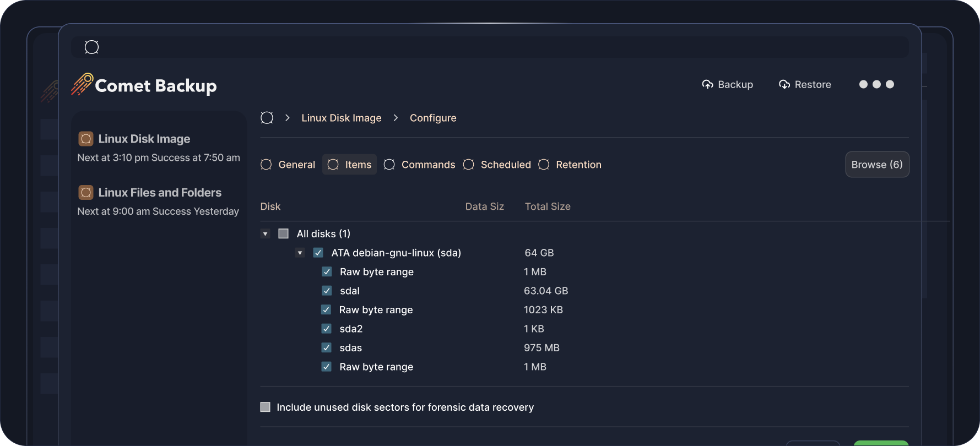The image size is (980, 446).
Task: Click the home icon in the breadcrumb
Action: [267, 118]
